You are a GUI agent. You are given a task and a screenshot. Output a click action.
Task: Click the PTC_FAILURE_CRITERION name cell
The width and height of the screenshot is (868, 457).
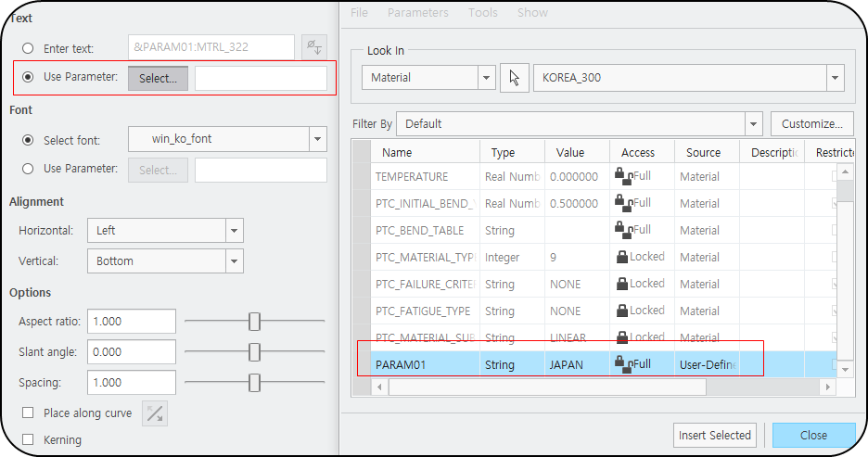[425, 284]
